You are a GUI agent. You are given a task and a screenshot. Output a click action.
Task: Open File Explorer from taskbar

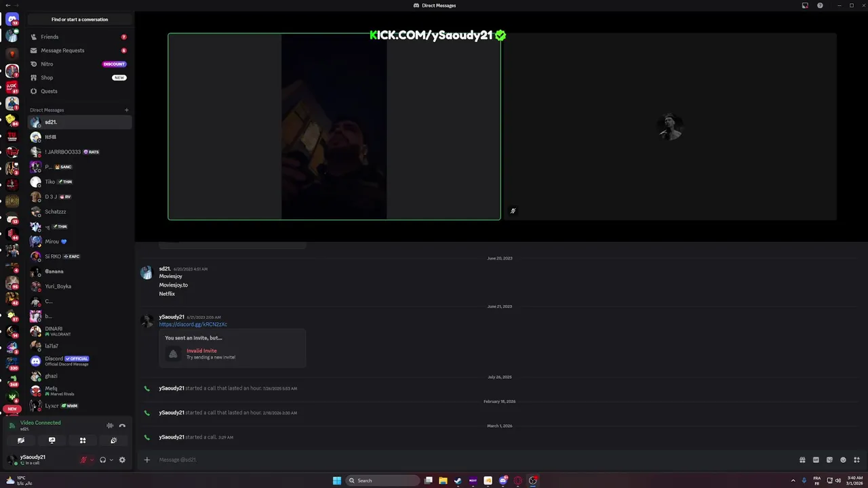[443, 481]
